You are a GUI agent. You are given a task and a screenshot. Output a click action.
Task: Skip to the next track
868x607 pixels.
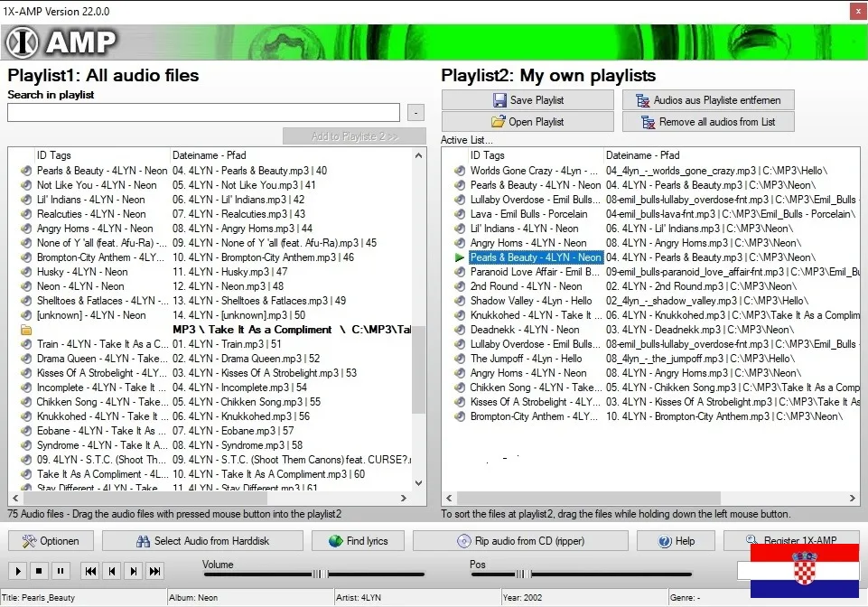(x=134, y=571)
